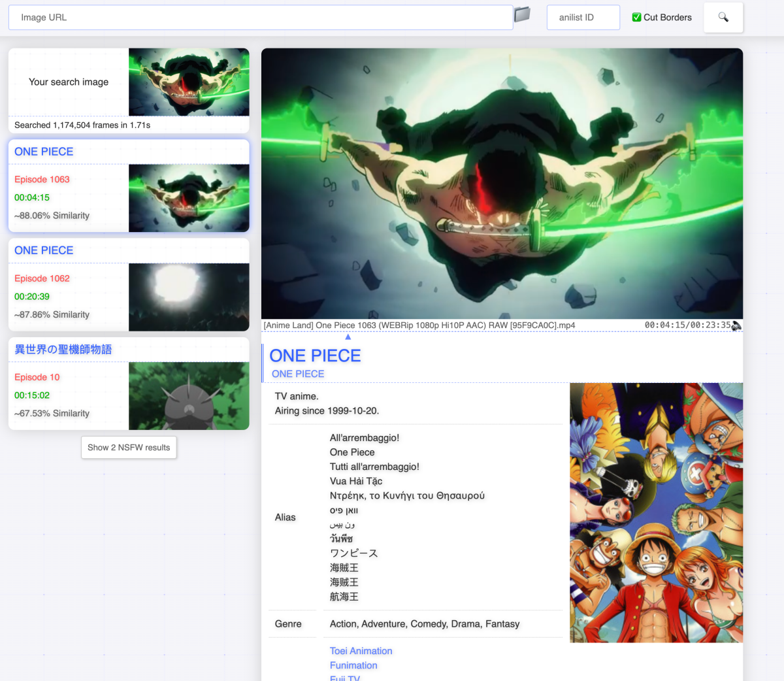
Task: Click the '~88.06% Similarity' text
Action: (x=52, y=216)
